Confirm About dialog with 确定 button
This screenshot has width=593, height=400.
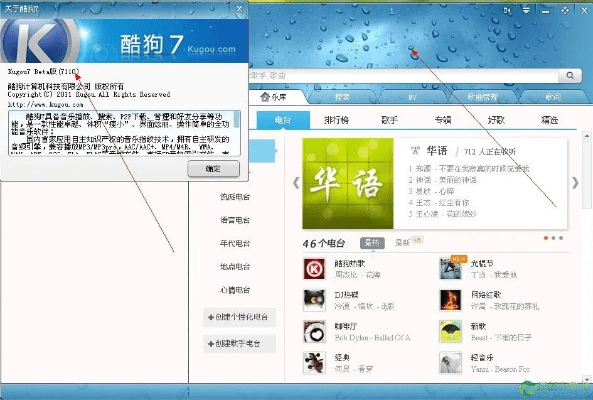pyautogui.click(x=213, y=169)
